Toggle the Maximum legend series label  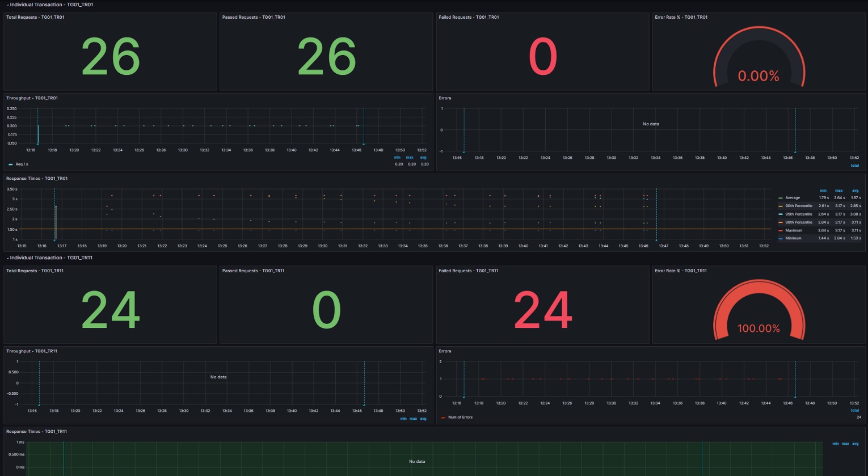[x=794, y=230]
